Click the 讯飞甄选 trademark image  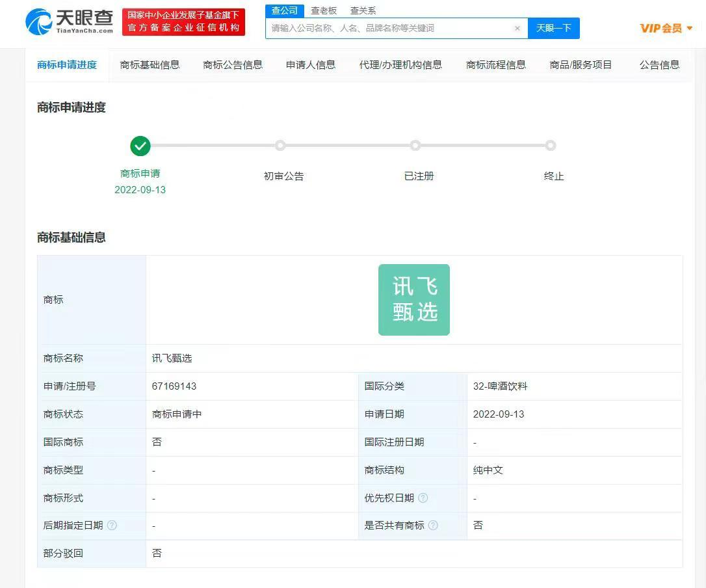point(414,300)
